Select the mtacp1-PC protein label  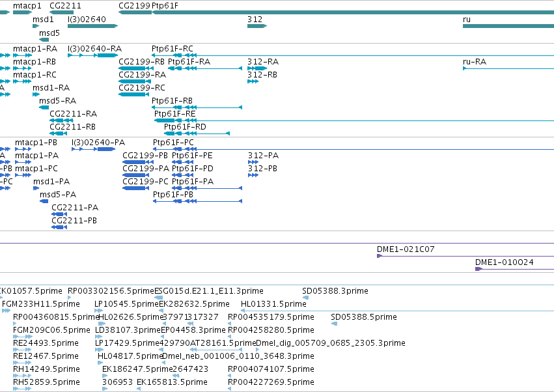[36, 169]
